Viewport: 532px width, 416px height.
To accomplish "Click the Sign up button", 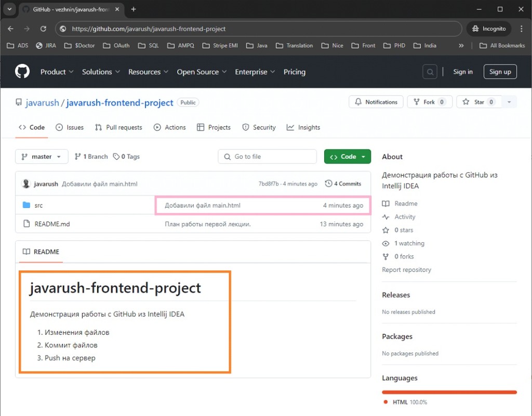I will click(500, 72).
